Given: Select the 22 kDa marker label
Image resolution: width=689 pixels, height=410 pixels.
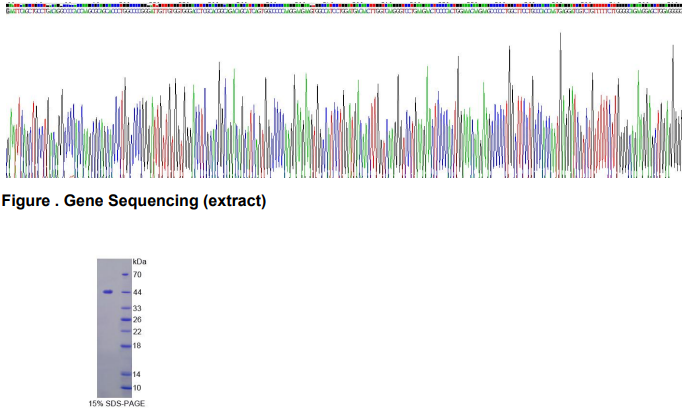Looking at the screenshot, I should click(x=137, y=332).
